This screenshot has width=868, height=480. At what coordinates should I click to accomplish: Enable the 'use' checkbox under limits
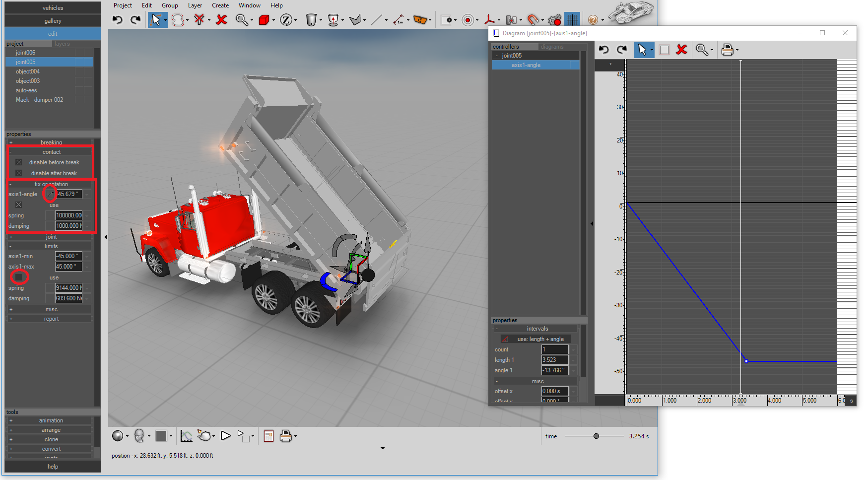(x=18, y=277)
